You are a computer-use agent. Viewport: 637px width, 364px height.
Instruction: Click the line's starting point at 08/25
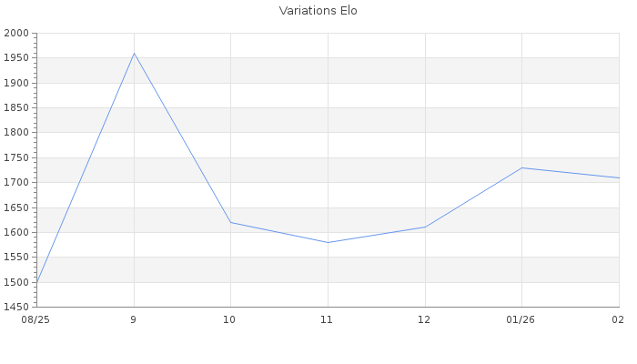pos(37,282)
